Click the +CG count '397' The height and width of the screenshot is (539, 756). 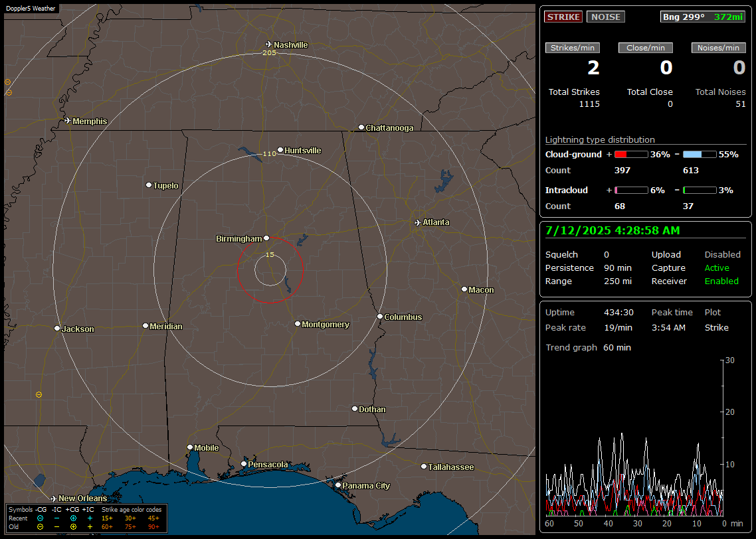[x=622, y=170]
